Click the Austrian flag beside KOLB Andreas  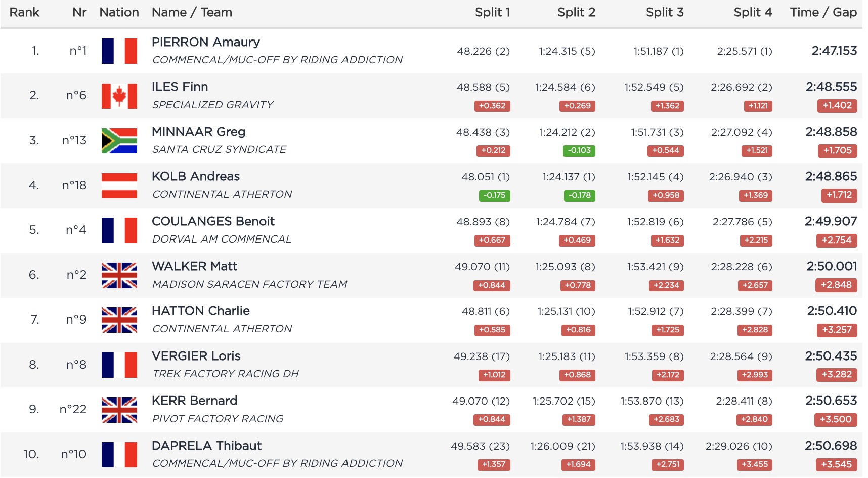point(119,185)
